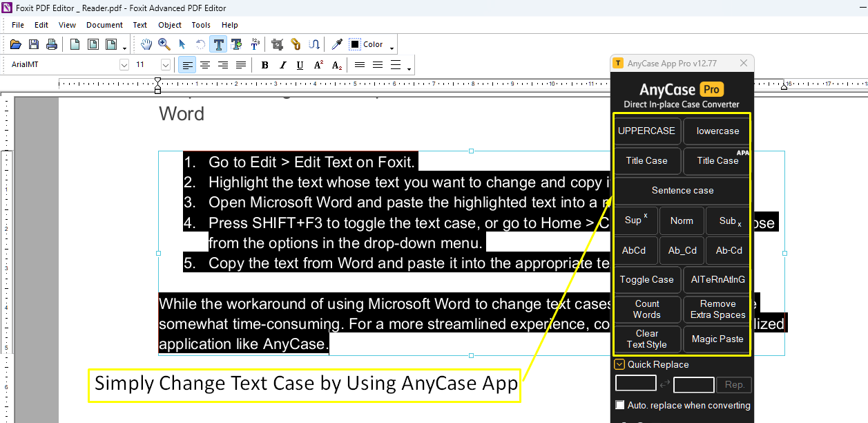Select the numbered text T123 tool
868x423 pixels.
255,44
